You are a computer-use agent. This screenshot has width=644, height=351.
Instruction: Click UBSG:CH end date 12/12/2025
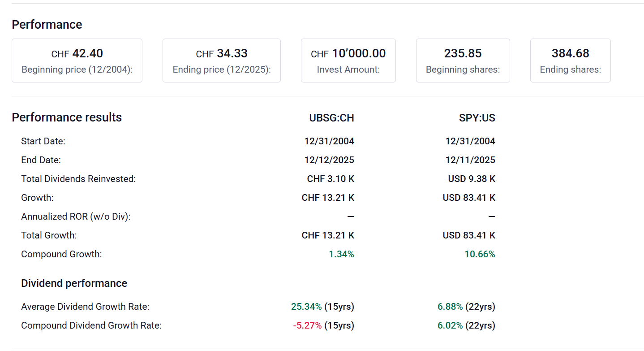329,160
